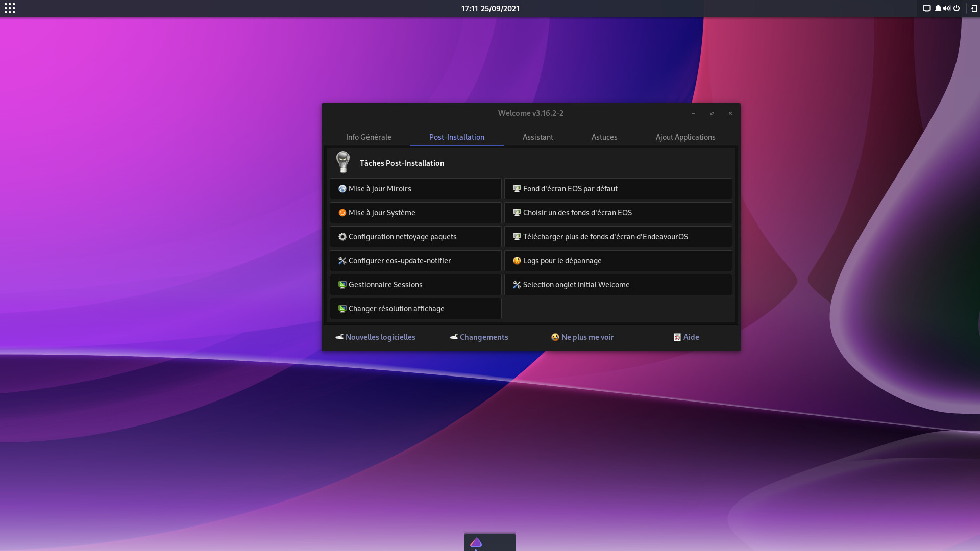Show notifications via the bell icon
This screenshot has width=980, height=551.
point(938,8)
